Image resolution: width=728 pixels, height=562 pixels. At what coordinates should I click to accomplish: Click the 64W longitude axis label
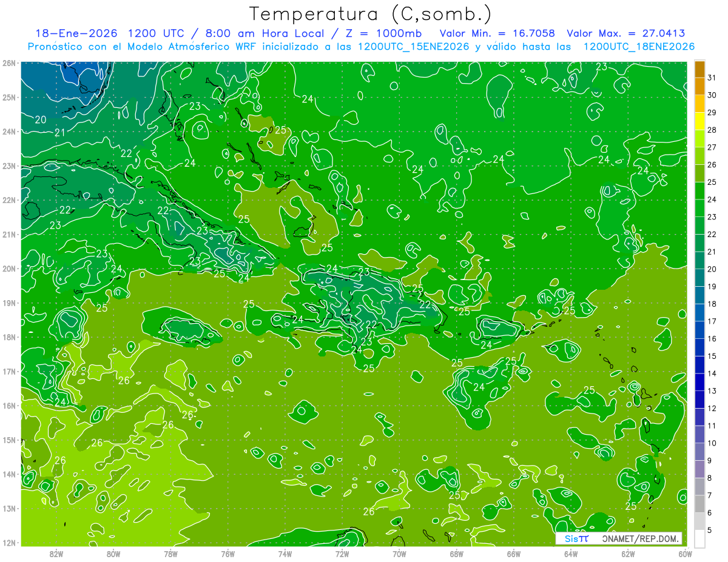[571, 553]
